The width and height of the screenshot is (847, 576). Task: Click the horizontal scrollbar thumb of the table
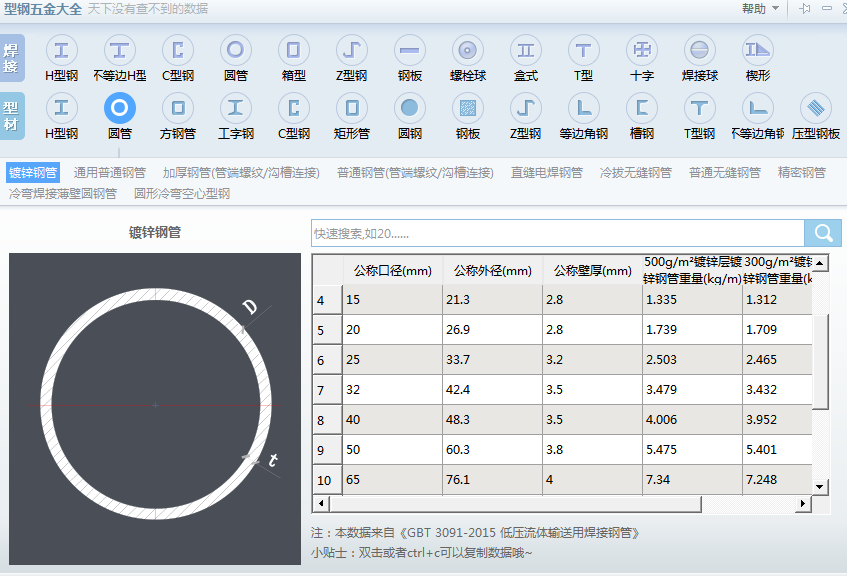(515, 504)
